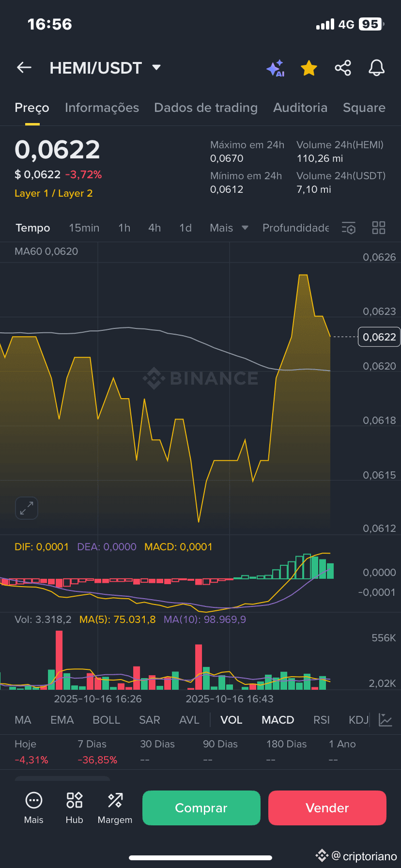The width and height of the screenshot is (401, 868).
Task: Open the Square tab
Action: pyautogui.click(x=364, y=108)
